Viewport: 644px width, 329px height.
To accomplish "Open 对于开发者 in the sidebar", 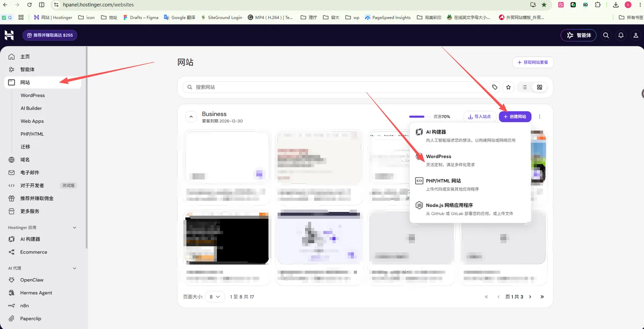I will pyautogui.click(x=43, y=186).
